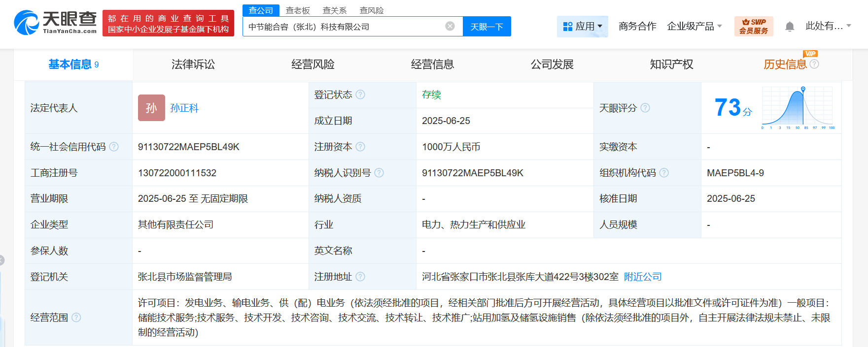Image resolution: width=868 pixels, height=347 pixels.
Task: Open the user account menu 此处有…
Action: click(829, 26)
